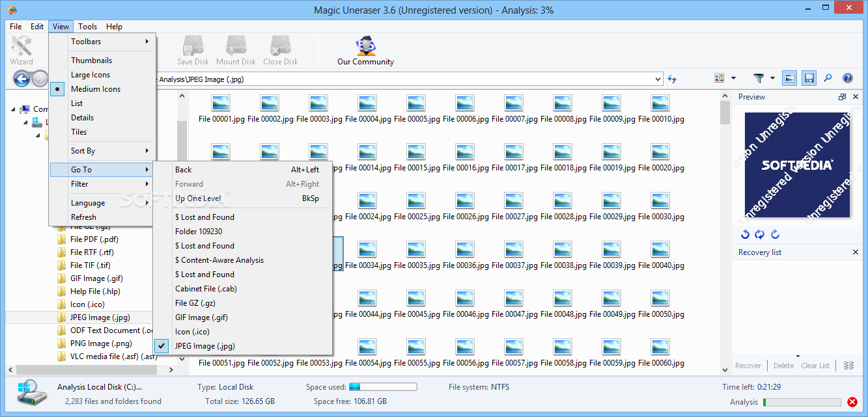Click the recovery list options grid icon

coord(848,366)
